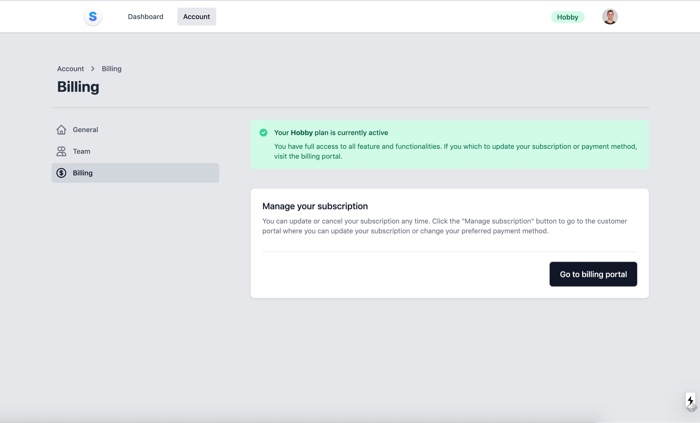Select the Account tab in top navigation
700x423 pixels.
coord(196,17)
